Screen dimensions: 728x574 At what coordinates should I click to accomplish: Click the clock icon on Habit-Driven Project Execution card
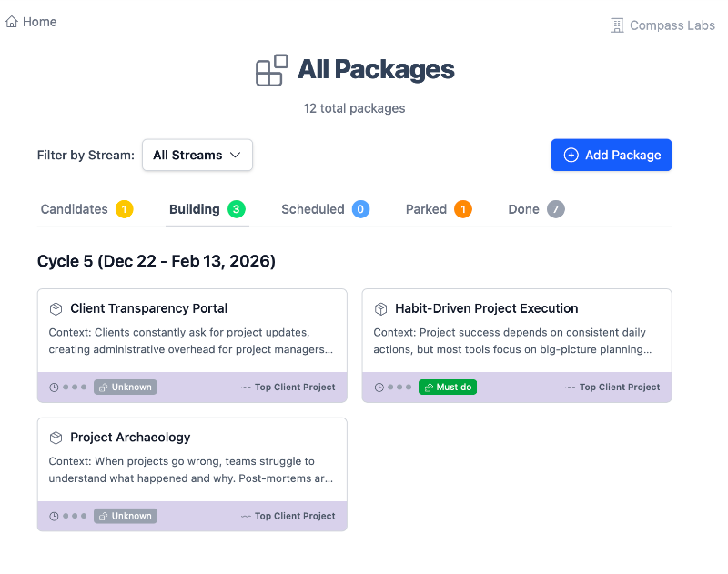(x=379, y=388)
